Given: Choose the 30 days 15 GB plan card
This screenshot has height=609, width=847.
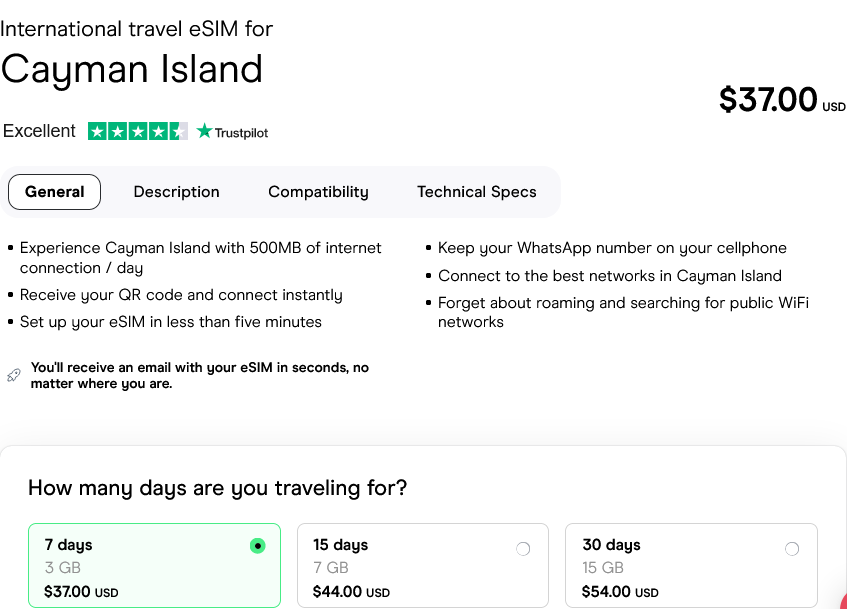Looking at the screenshot, I should click(x=691, y=567).
